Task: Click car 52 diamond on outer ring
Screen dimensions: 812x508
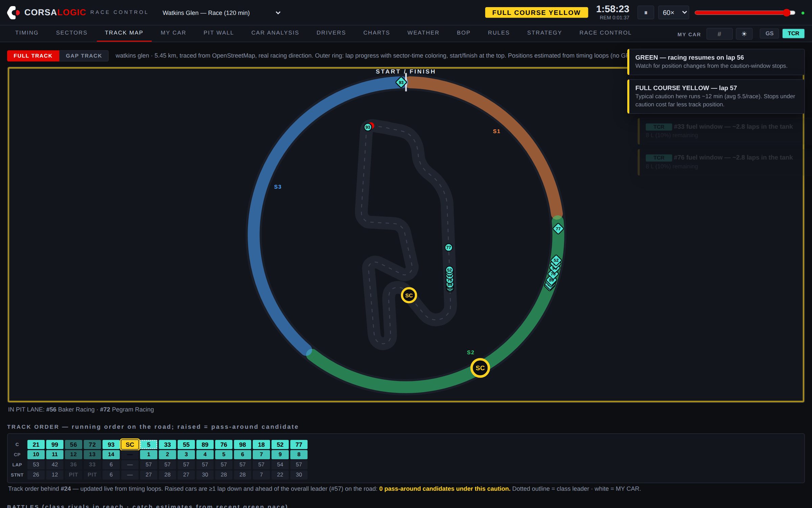Action: 556,260
